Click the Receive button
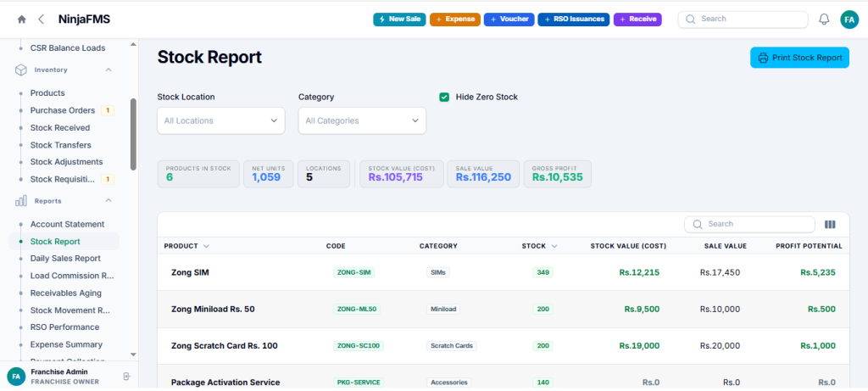868x391 pixels. (x=637, y=20)
